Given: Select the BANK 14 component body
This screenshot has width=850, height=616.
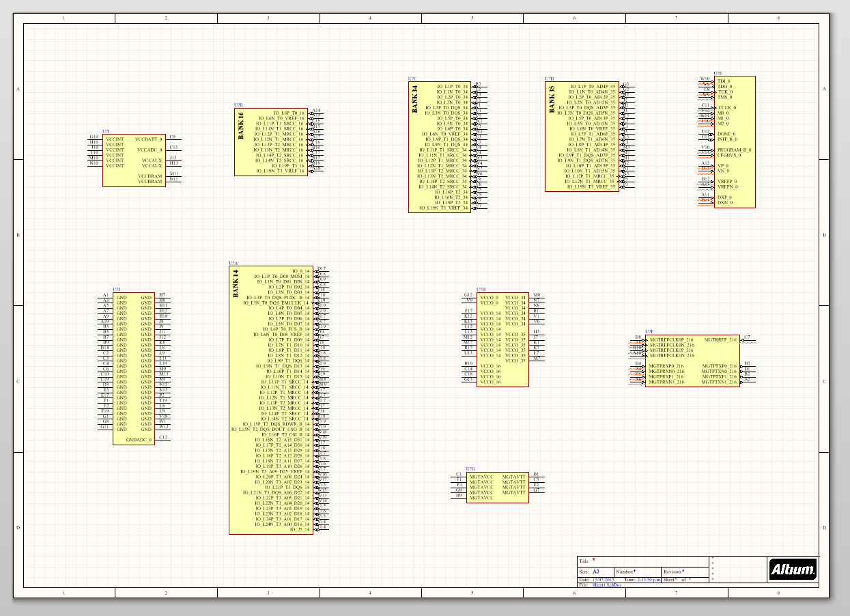Looking at the screenshot, I should 270,400.
